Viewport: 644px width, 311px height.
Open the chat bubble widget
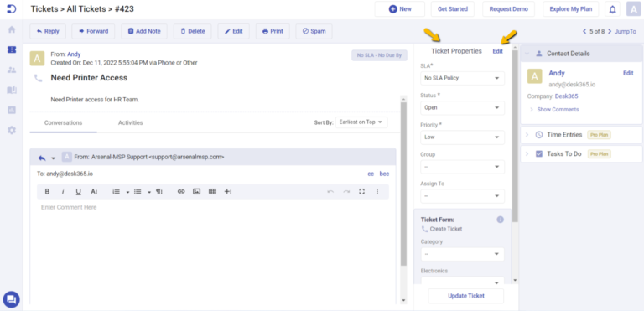pos(11,299)
